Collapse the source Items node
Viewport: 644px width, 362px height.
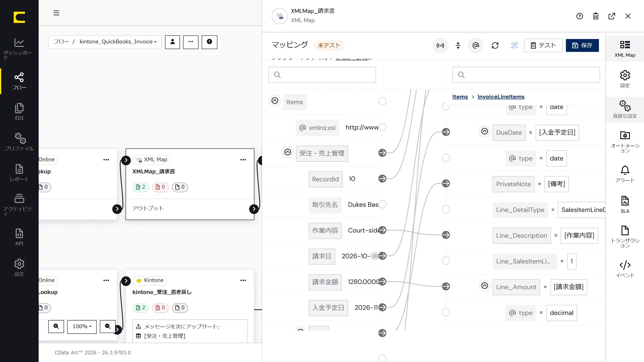tap(275, 101)
